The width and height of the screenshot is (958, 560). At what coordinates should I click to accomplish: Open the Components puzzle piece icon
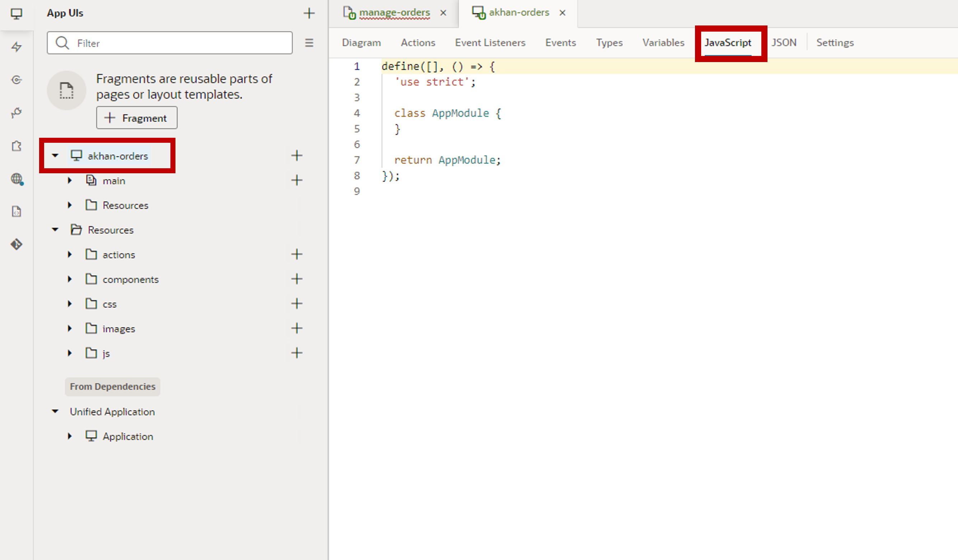[x=17, y=146]
